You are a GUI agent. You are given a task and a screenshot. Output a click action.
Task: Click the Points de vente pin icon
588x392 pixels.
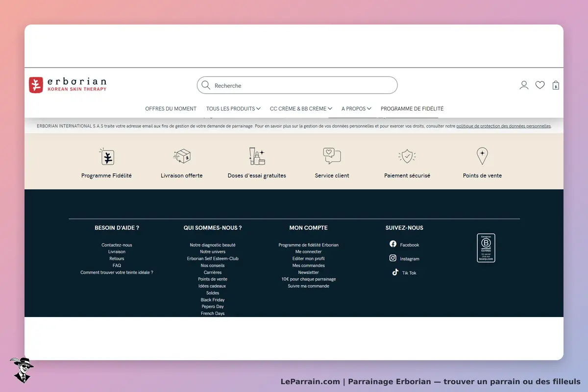482,156
